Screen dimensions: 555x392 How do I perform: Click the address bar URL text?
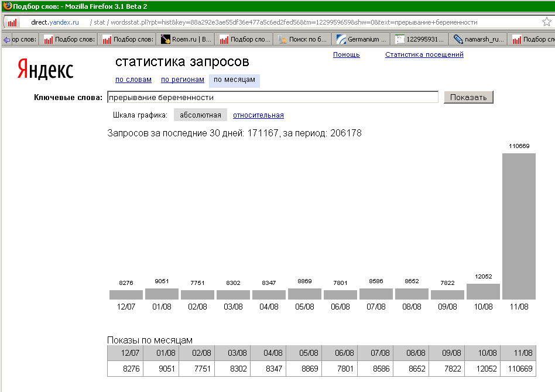[x=254, y=22]
